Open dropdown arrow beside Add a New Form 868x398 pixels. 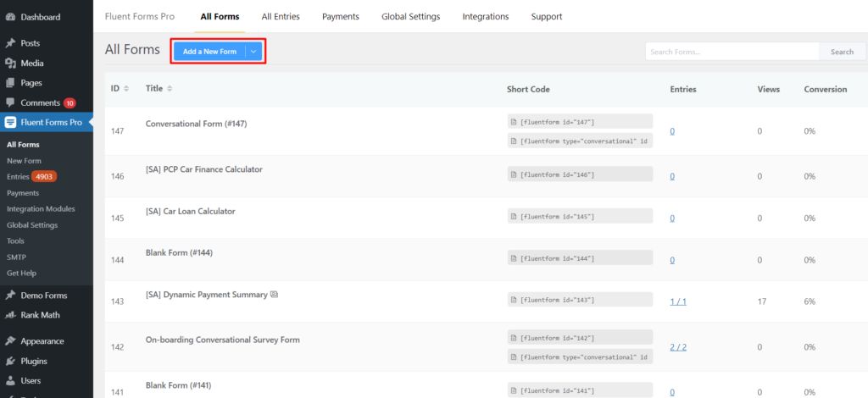(253, 52)
